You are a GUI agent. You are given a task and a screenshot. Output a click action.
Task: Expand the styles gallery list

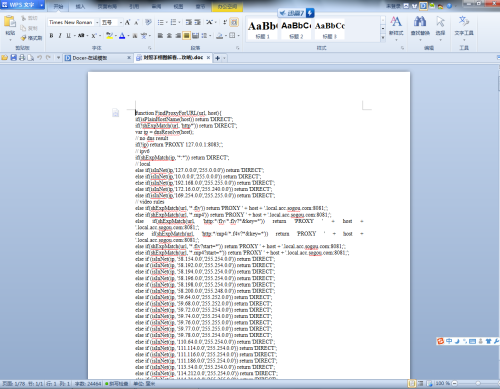point(383,38)
